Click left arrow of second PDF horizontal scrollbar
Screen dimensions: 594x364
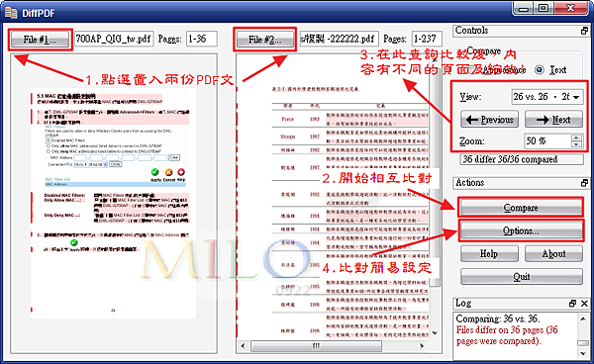click(x=243, y=346)
